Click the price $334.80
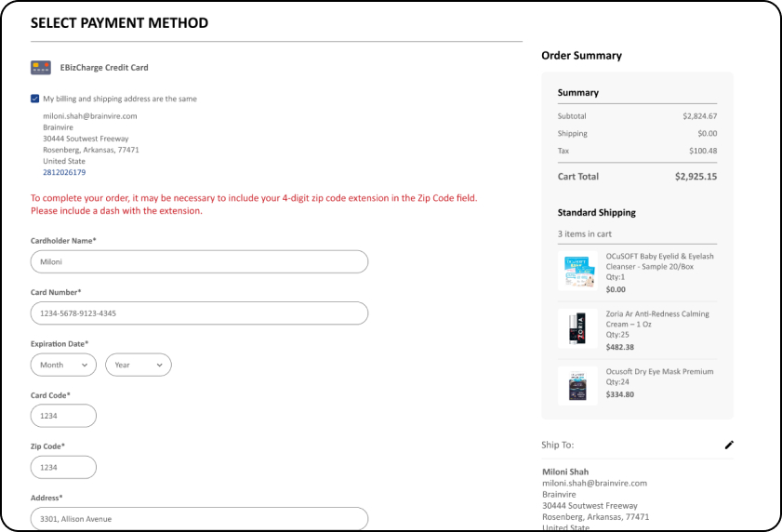The height and width of the screenshot is (532, 782). (x=620, y=394)
